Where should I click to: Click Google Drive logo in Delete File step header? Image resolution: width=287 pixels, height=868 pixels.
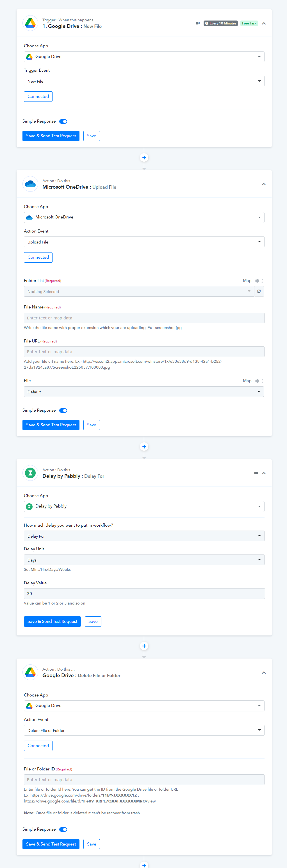point(30,673)
